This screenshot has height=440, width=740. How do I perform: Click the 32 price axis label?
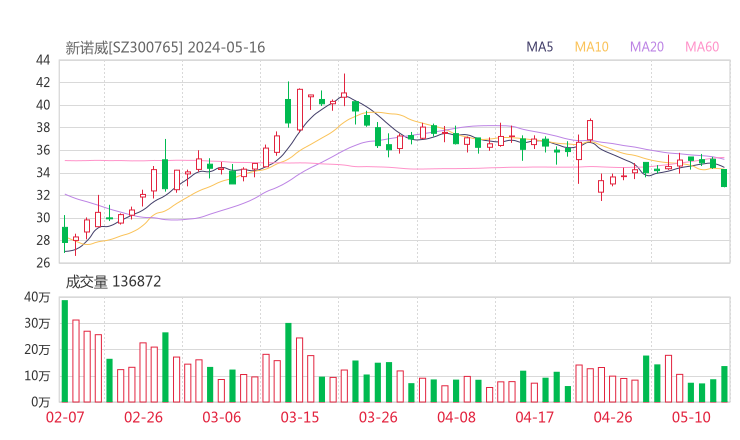[42, 195]
